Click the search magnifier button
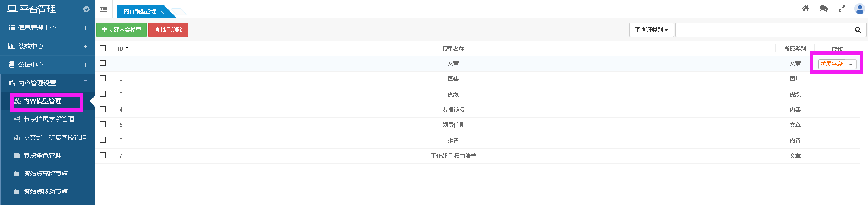This screenshot has height=205, width=868. pyautogui.click(x=858, y=30)
